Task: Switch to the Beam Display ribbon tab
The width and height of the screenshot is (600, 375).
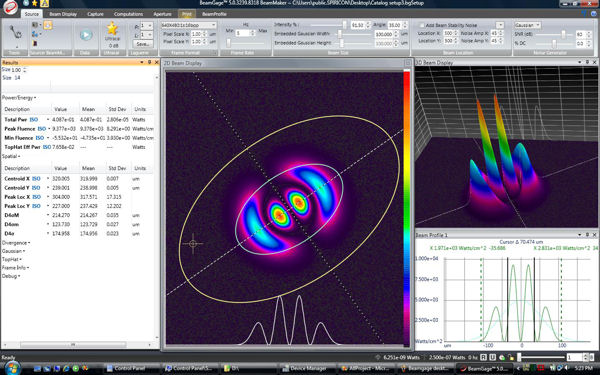Action: pyautogui.click(x=63, y=14)
